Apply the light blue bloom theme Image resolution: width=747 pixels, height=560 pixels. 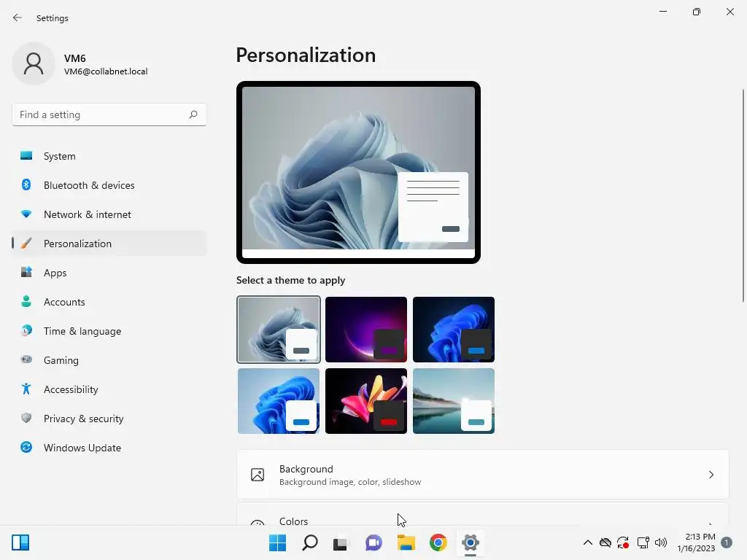[x=279, y=401]
